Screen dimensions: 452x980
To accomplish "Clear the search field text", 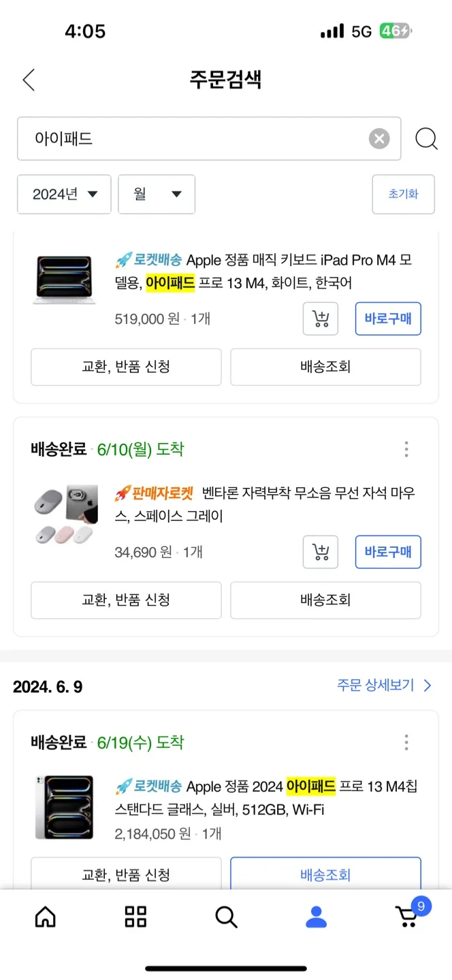I will pos(379,139).
